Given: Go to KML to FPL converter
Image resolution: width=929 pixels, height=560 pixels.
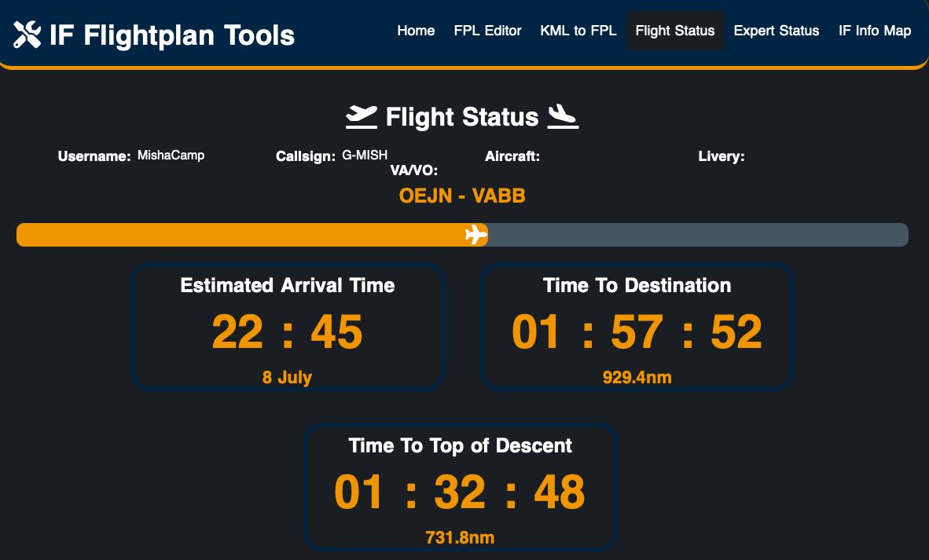Looking at the screenshot, I should click(578, 31).
